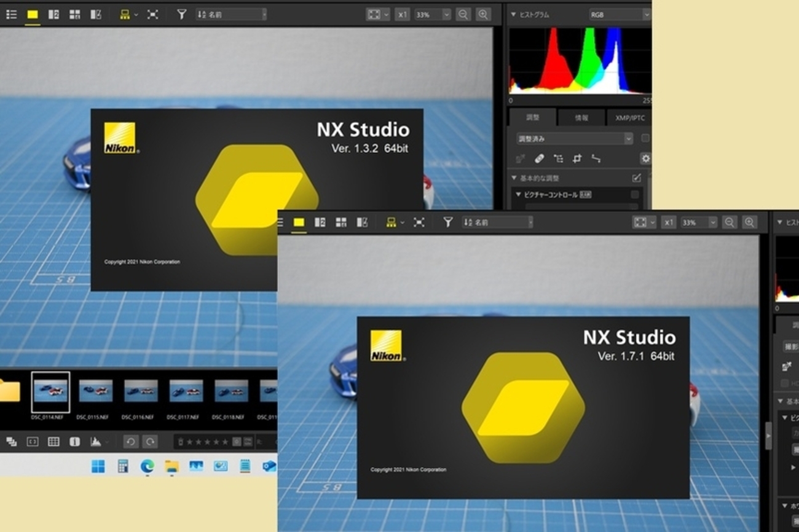Click fit-to-window icon in Ver. 1.3.2 toolbar
Screen dimensions: 799x532
373,14
